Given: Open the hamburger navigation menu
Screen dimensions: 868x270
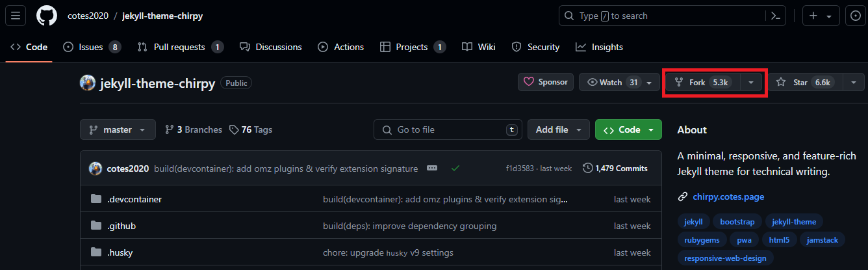Looking at the screenshot, I should 16,16.
